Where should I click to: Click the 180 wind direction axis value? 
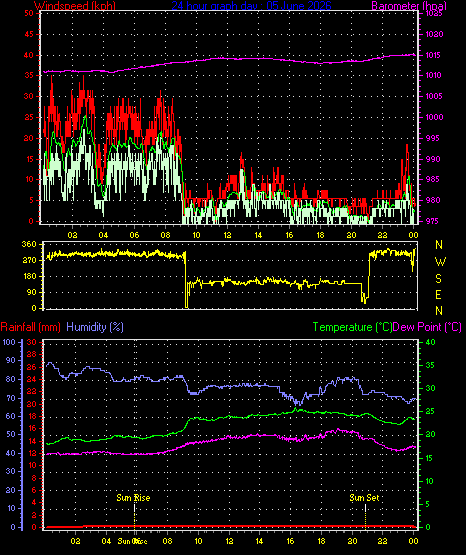29,276
